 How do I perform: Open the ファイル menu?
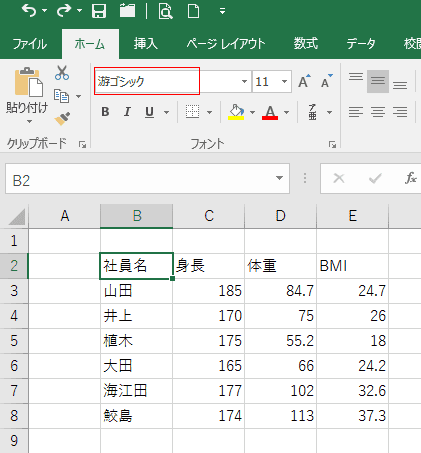[x=29, y=44]
